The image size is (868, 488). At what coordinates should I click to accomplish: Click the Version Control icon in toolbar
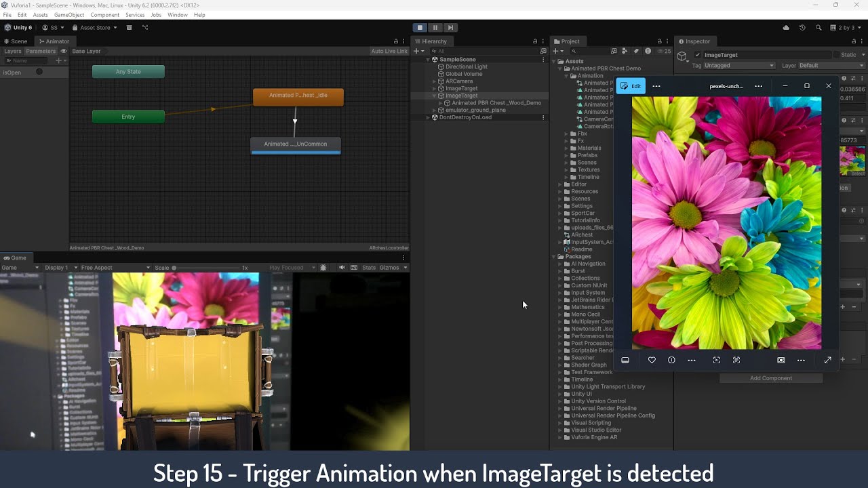145,28
